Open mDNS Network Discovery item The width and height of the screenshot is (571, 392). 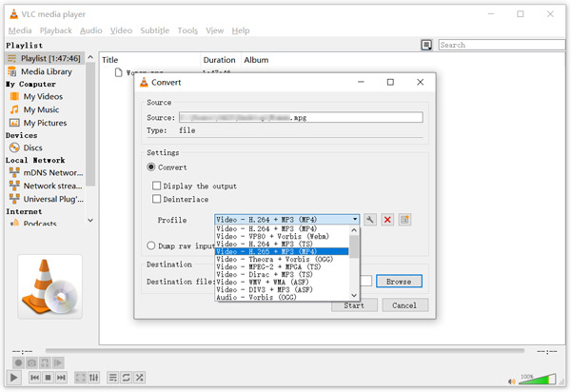[47, 172]
